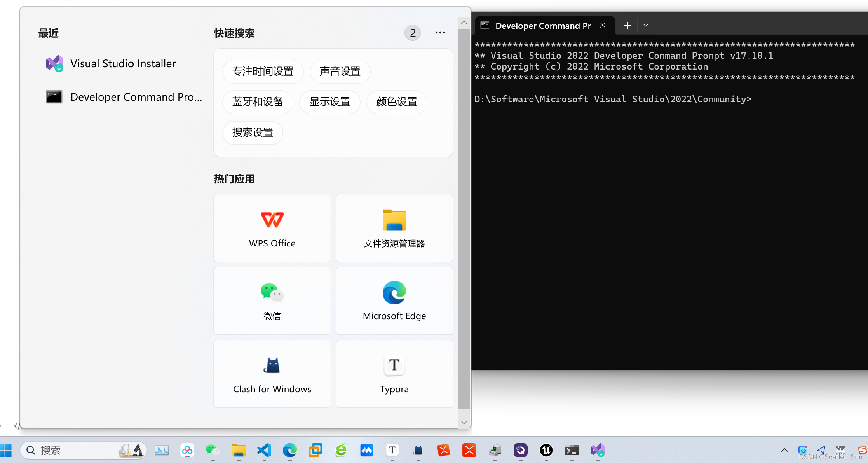Open Visual Studio Installer from recent list

click(x=122, y=63)
